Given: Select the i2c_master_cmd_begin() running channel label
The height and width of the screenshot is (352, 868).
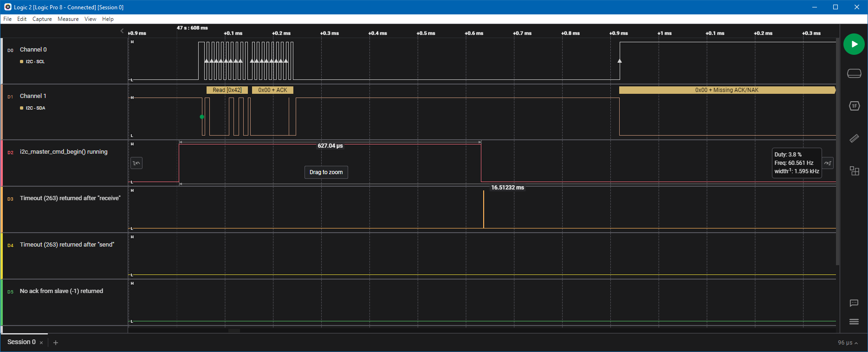Looking at the screenshot, I should pyautogui.click(x=64, y=152).
